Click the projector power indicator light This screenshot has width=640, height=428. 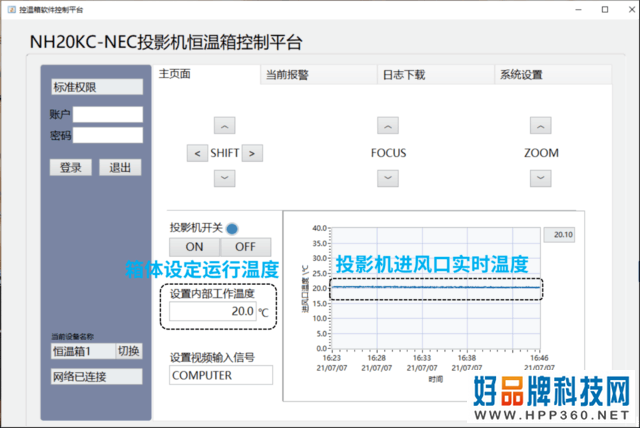pyautogui.click(x=232, y=229)
